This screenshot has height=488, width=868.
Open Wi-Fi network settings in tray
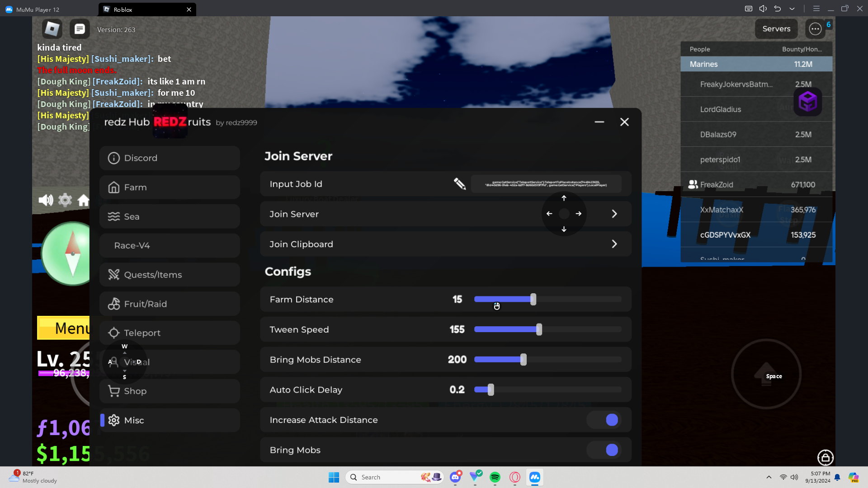pyautogui.click(x=783, y=477)
